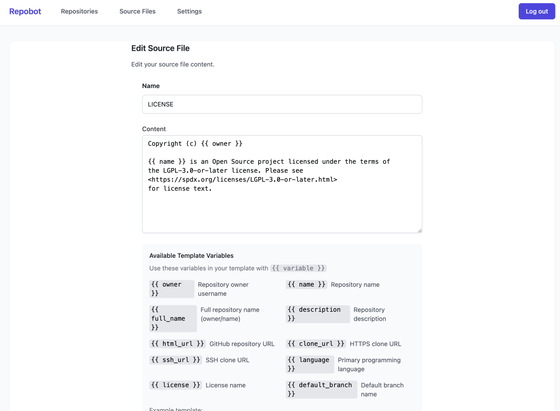Click the Log out button
Viewport: 560px width, 411px height.
click(x=536, y=11)
